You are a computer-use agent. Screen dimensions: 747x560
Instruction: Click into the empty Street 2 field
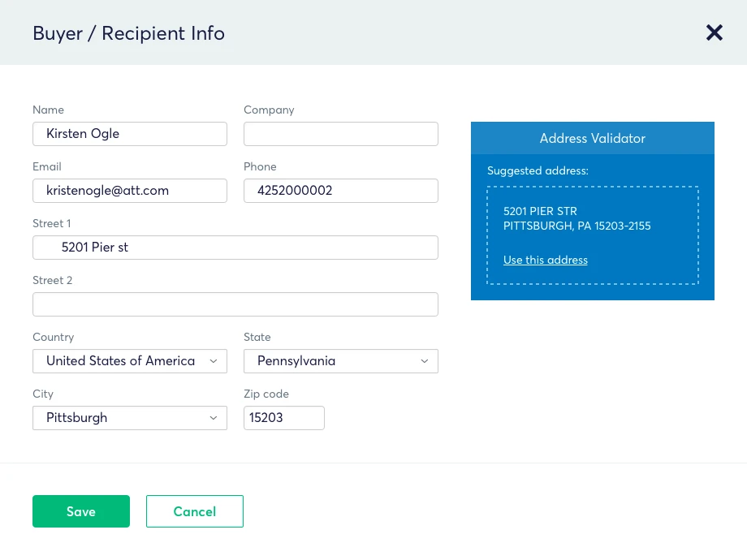[x=235, y=304]
